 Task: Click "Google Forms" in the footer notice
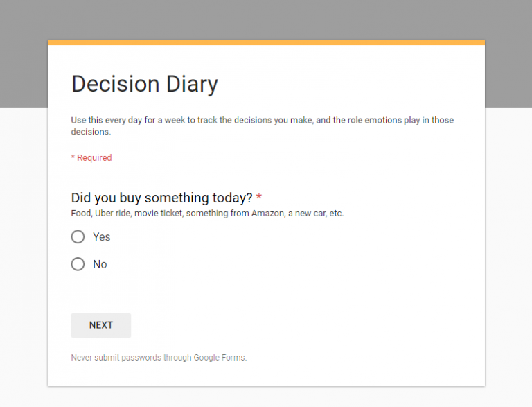[220, 358]
